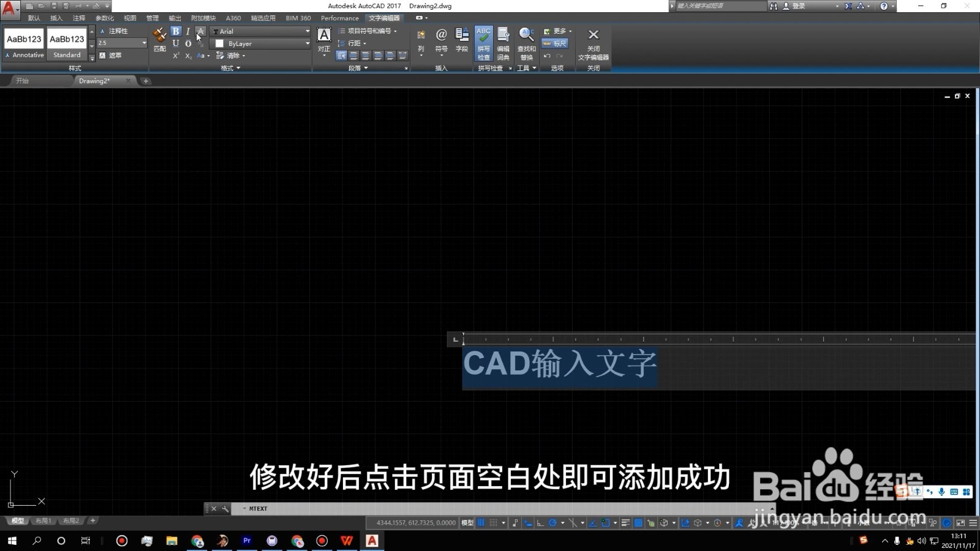
Task: Toggle Strikethrough formatting button
Action: (x=200, y=31)
